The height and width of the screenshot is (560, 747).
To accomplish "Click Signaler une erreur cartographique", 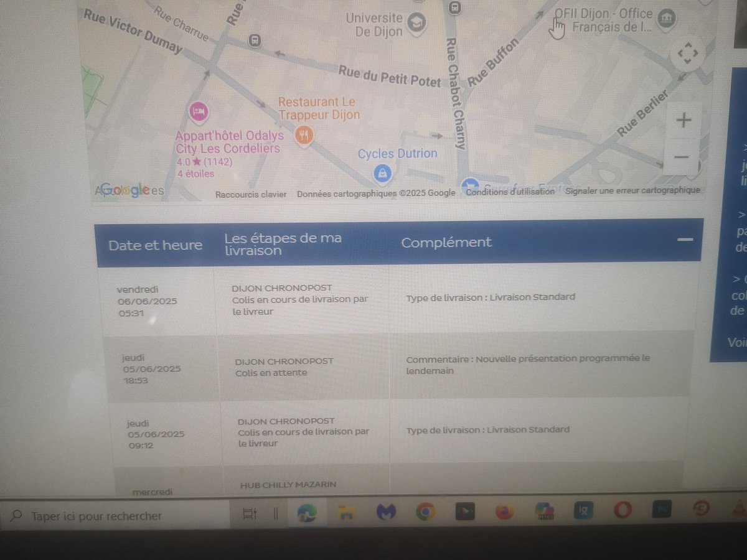I will coord(632,190).
